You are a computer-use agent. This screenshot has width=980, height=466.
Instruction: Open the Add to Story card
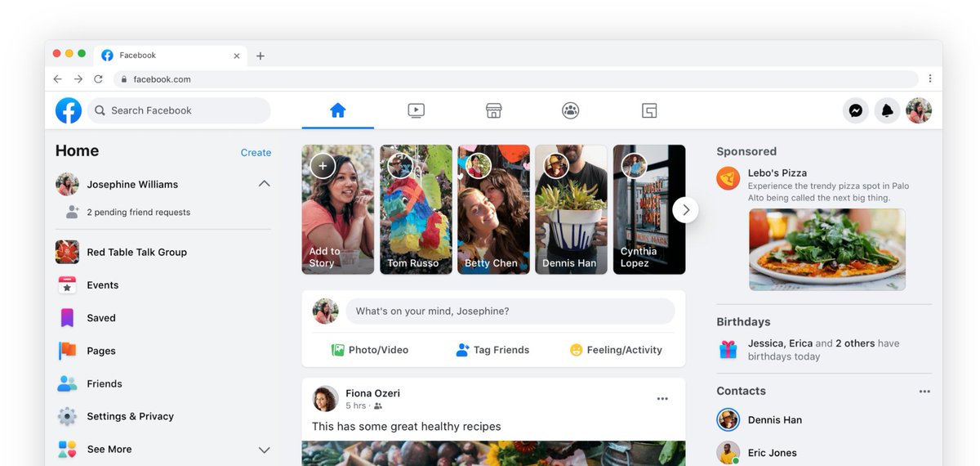[x=338, y=209]
